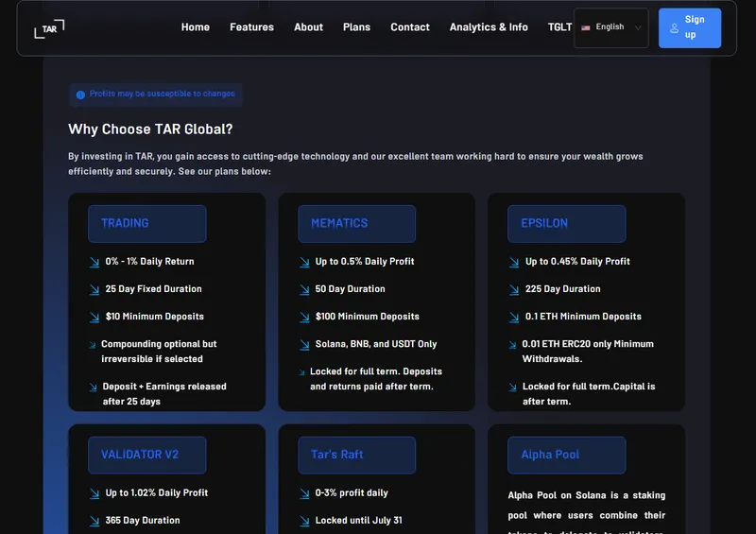Click arrow icon beside 365 Day Duration
The image size is (756, 534).
tap(94, 521)
